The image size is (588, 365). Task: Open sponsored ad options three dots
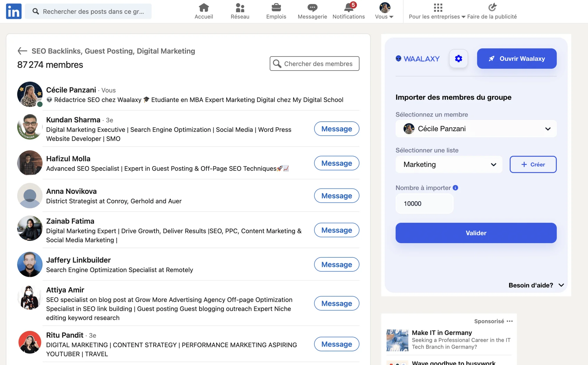[510, 321]
